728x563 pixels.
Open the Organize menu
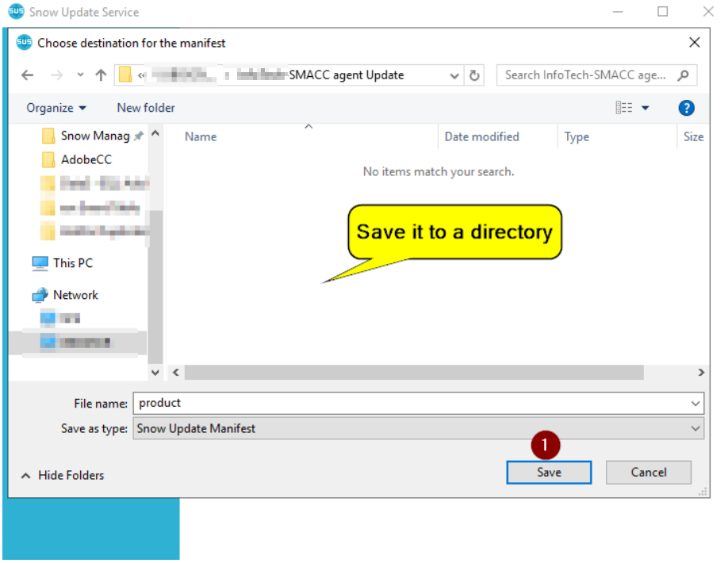point(56,108)
